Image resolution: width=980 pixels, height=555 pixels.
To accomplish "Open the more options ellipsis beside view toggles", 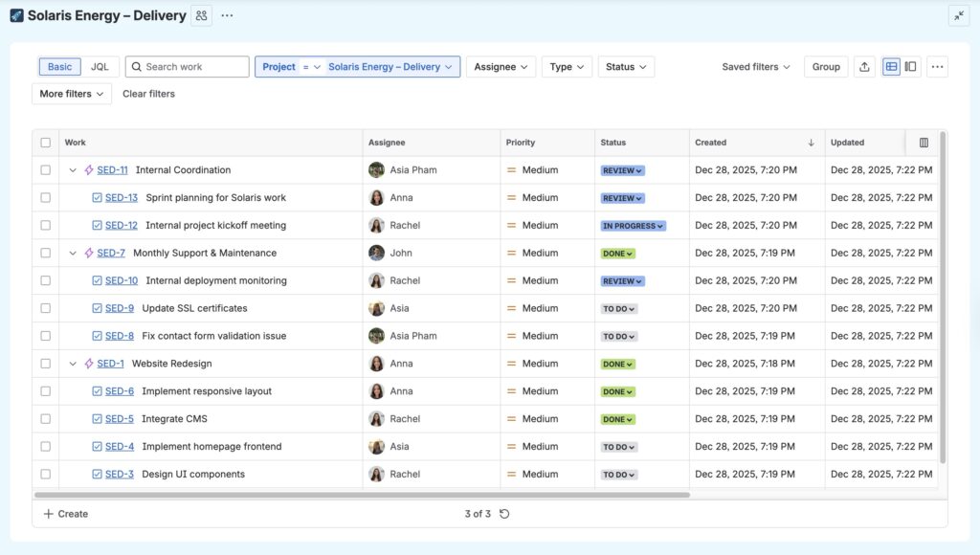I will coord(937,66).
